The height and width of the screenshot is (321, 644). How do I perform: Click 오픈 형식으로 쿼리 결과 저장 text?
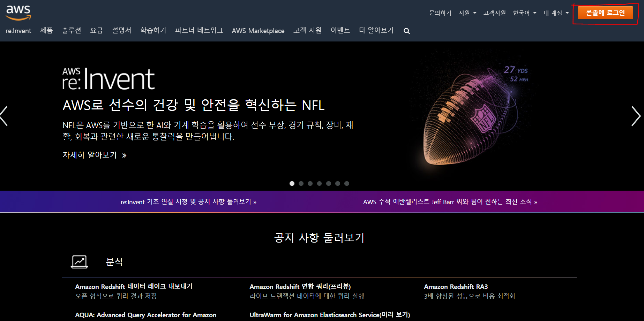pyautogui.click(x=116, y=296)
